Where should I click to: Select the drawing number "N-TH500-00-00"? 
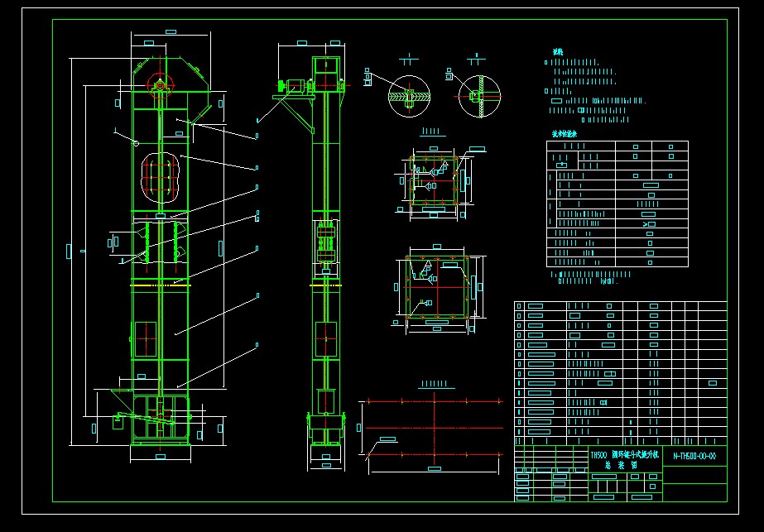(x=694, y=457)
